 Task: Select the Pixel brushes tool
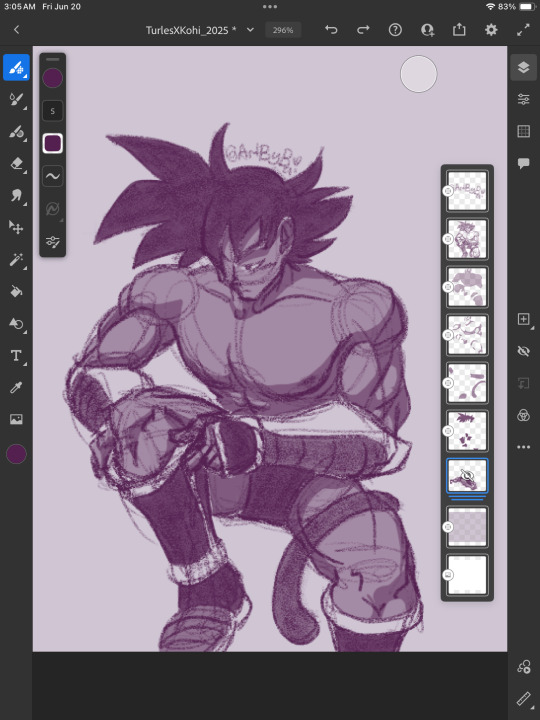17,68
